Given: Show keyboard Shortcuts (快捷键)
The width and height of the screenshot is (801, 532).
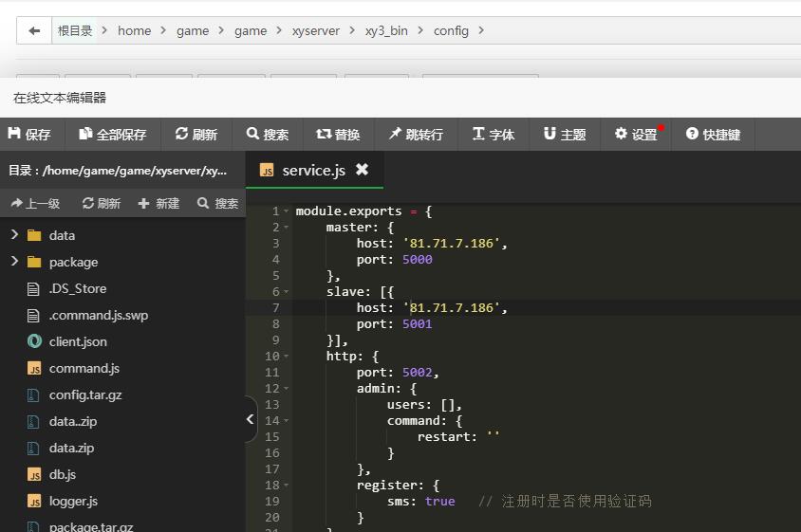Looking at the screenshot, I should 713,135.
